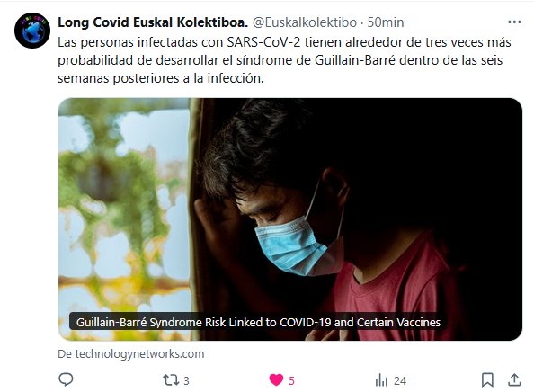Open the Long Covid globe profile avatar

click(x=32, y=31)
